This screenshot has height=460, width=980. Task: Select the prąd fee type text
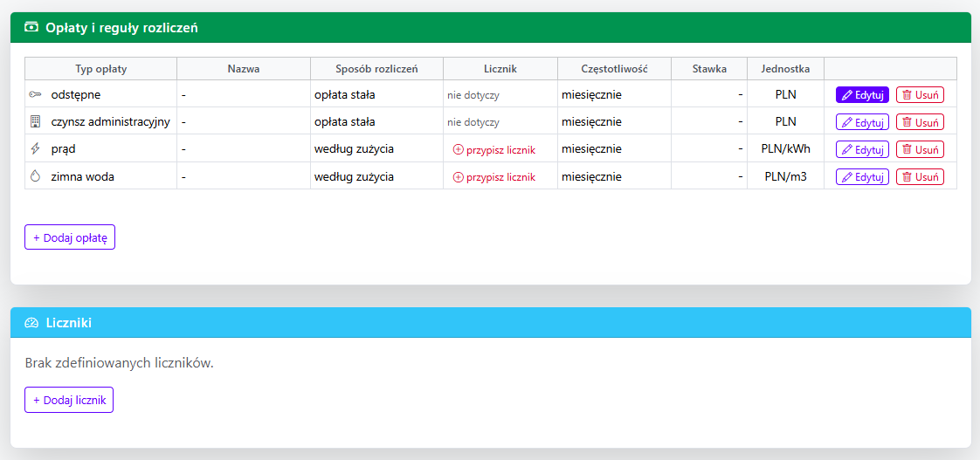(64, 150)
